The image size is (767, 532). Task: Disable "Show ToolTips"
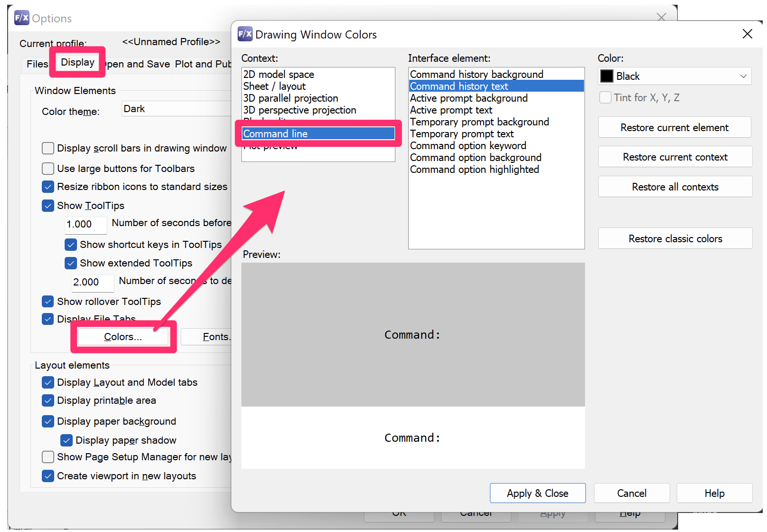point(48,205)
